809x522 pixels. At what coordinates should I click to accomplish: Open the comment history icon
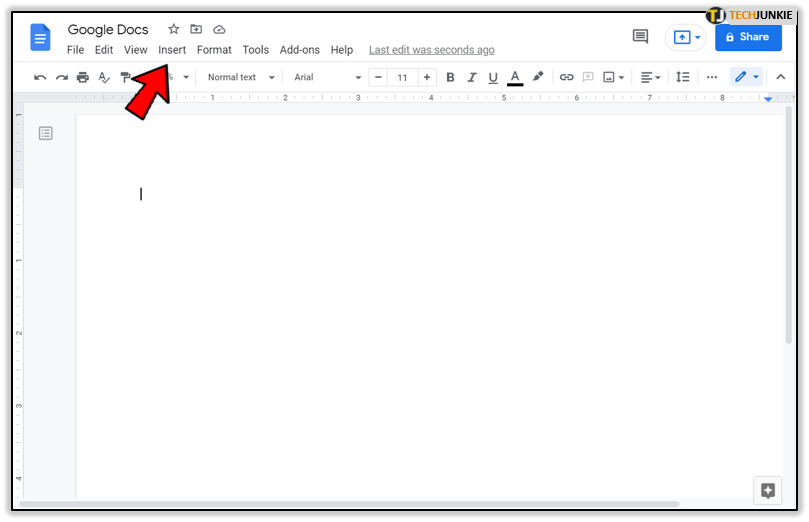click(640, 37)
